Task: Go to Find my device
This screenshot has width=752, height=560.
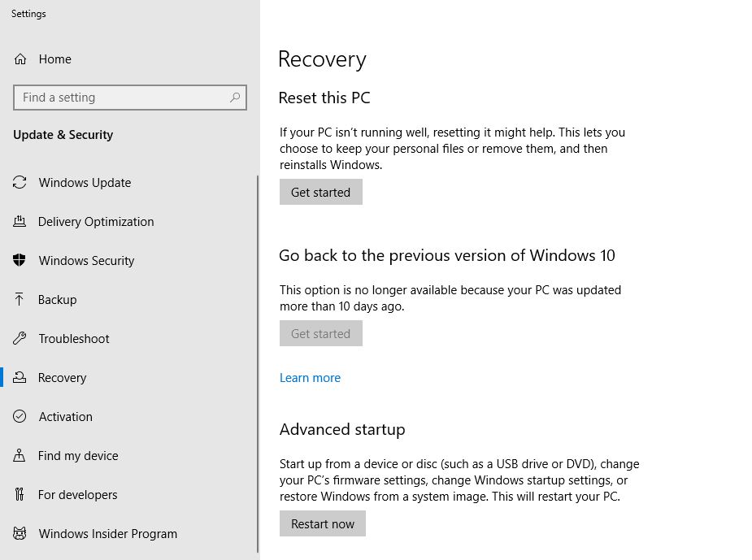Action: pyautogui.click(x=78, y=455)
